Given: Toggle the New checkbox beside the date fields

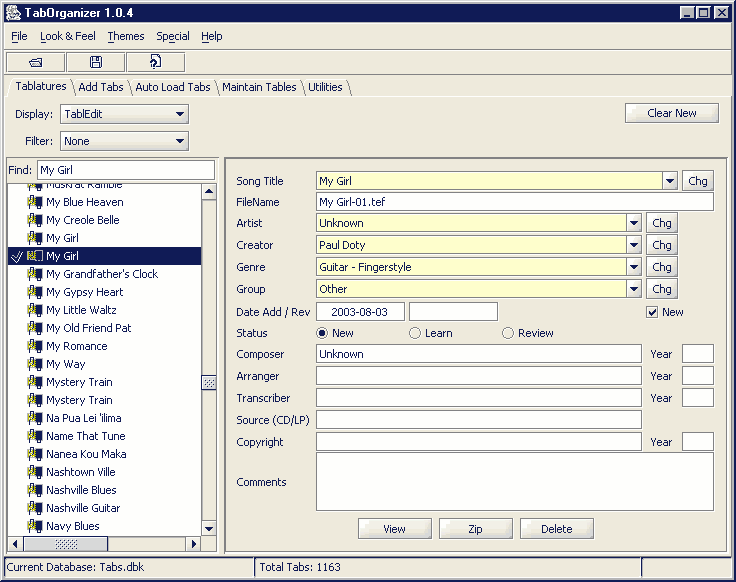Looking at the screenshot, I should click(x=652, y=312).
